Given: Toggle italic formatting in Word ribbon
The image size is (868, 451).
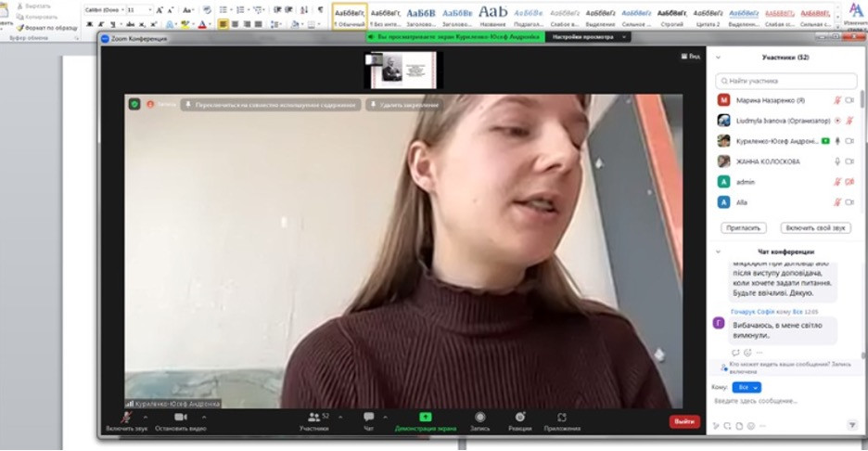Looking at the screenshot, I should pos(101,24).
